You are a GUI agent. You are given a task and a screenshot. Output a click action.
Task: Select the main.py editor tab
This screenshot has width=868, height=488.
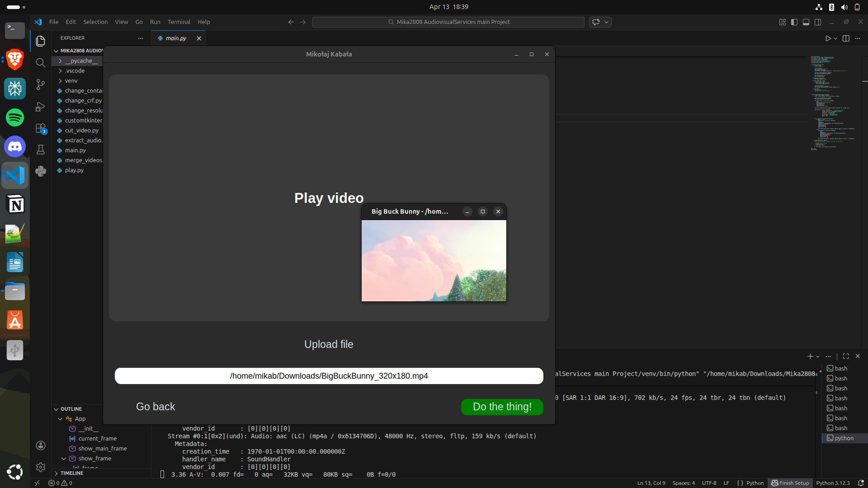click(x=176, y=38)
